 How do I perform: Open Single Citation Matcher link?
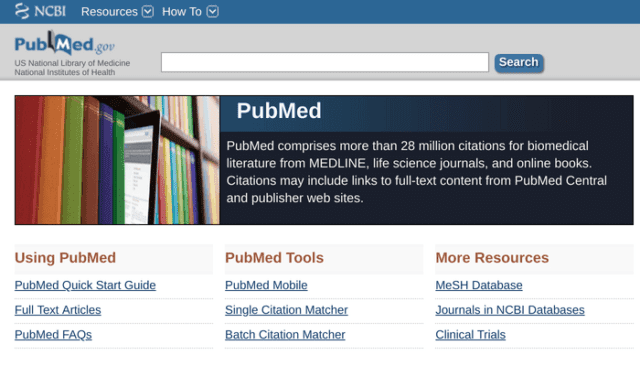(287, 310)
